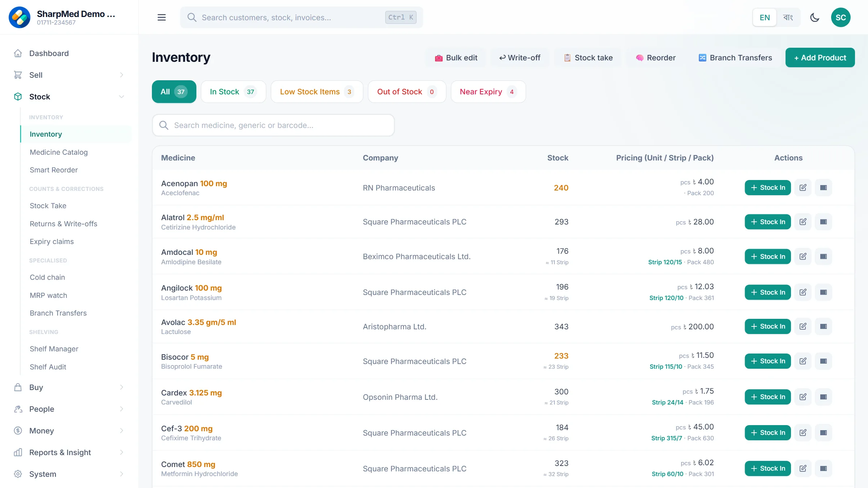This screenshot has height=488, width=868.
Task: Select Out of Stock tab
Action: 407,92
